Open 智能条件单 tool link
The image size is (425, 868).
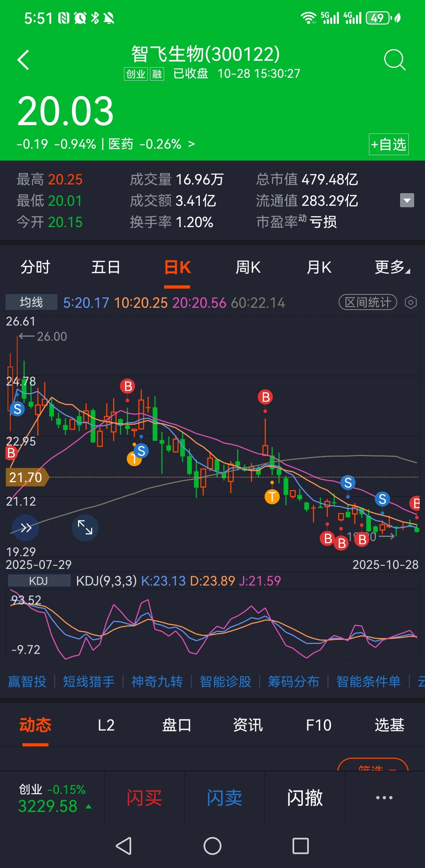click(368, 681)
